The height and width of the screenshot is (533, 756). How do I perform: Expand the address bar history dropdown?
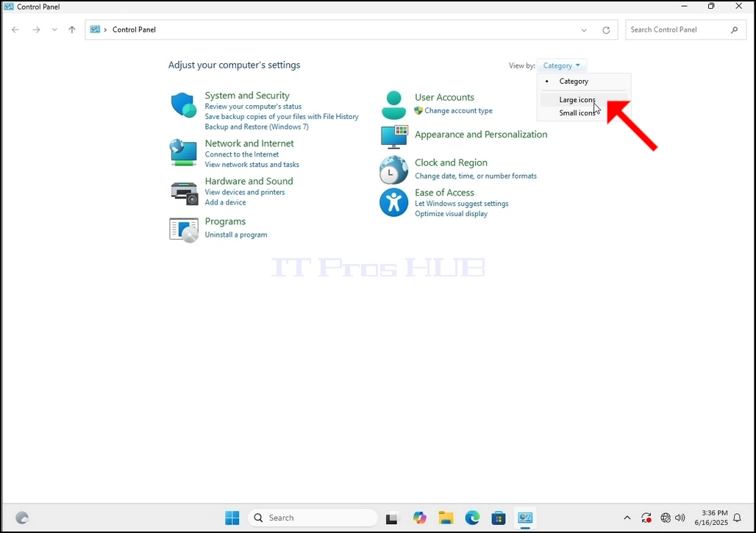click(x=584, y=30)
